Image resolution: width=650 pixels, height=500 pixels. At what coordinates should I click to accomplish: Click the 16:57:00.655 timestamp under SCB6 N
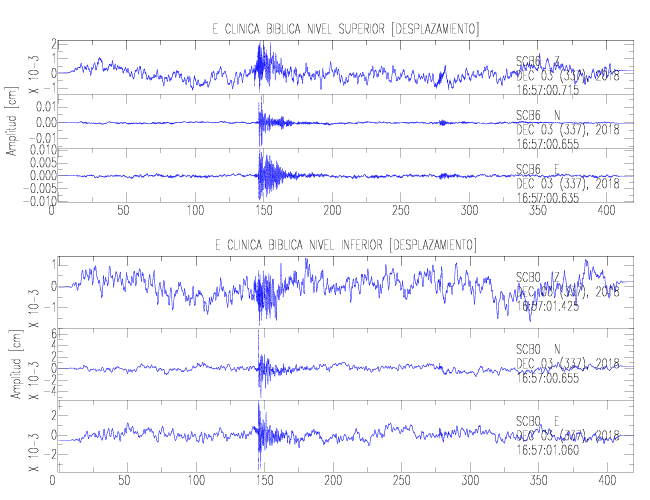(547, 144)
